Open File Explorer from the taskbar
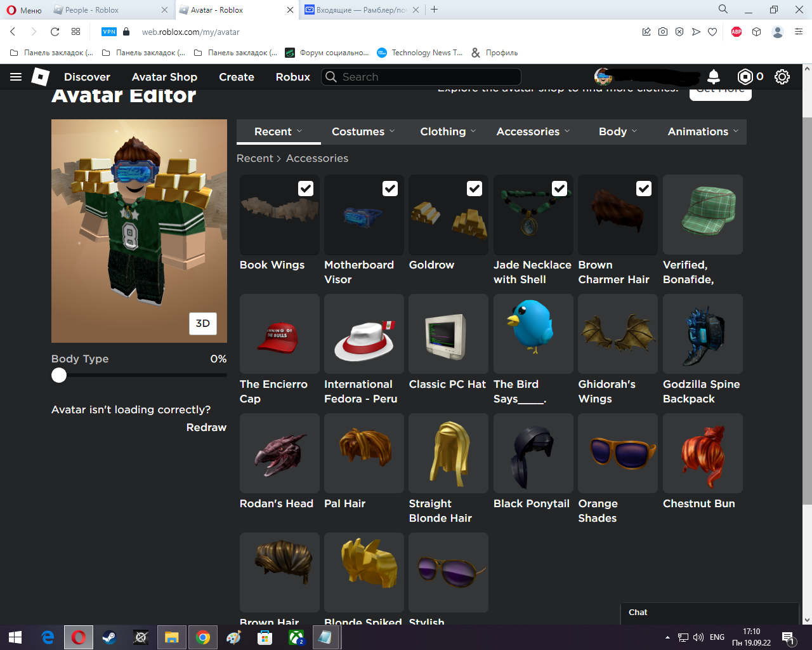The width and height of the screenshot is (812, 650). (x=172, y=637)
